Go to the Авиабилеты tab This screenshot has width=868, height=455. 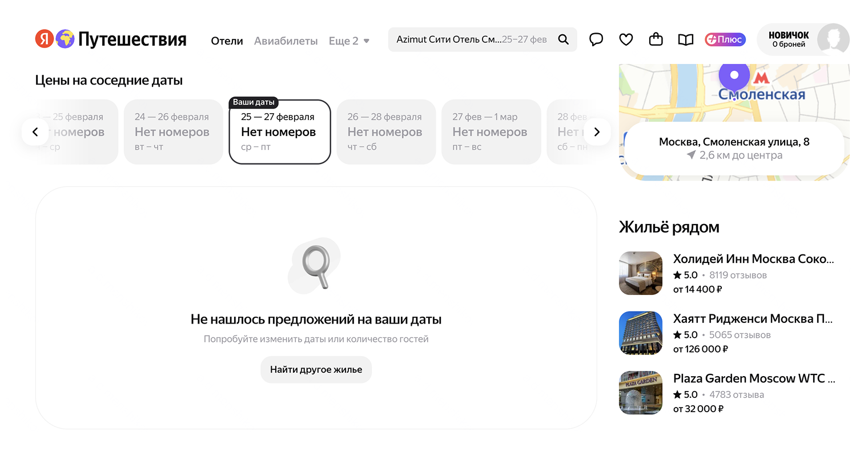click(x=286, y=41)
